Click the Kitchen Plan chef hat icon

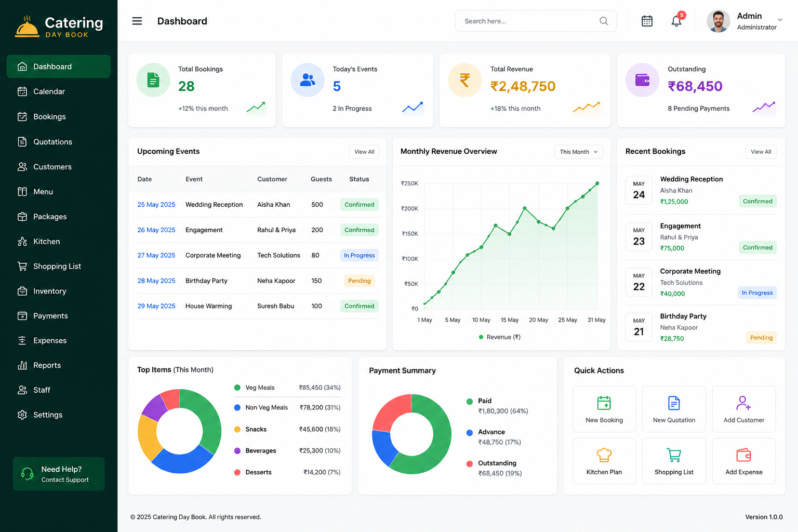click(x=604, y=455)
